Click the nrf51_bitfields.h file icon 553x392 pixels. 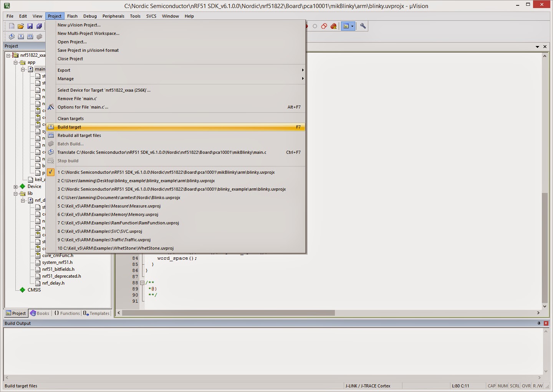pos(38,269)
